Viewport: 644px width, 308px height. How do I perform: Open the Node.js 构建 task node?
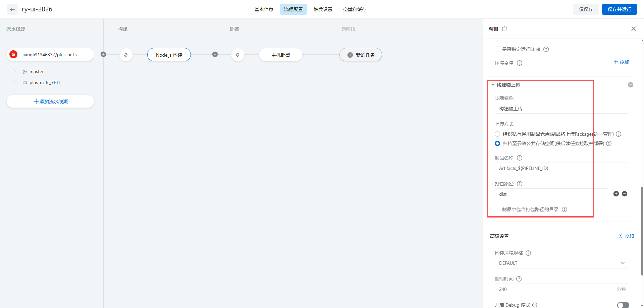[x=169, y=55]
